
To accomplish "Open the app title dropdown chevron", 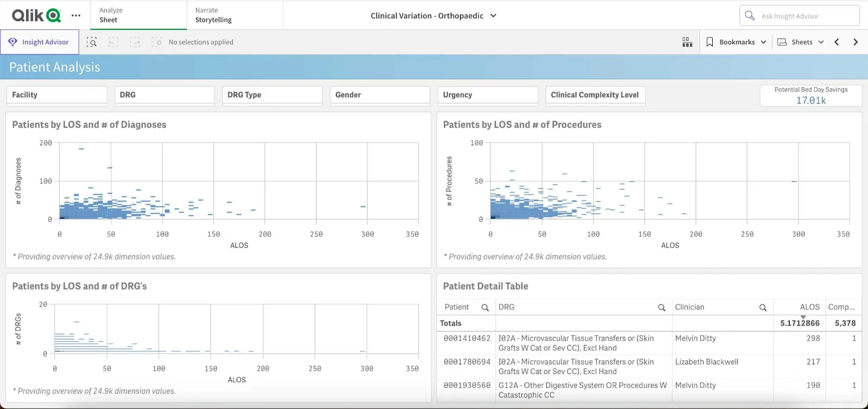I will pyautogui.click(x=493, y=16).
